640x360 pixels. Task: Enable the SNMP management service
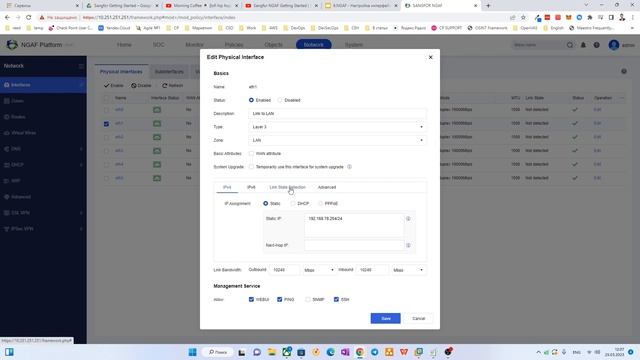[x=308, y=299]
